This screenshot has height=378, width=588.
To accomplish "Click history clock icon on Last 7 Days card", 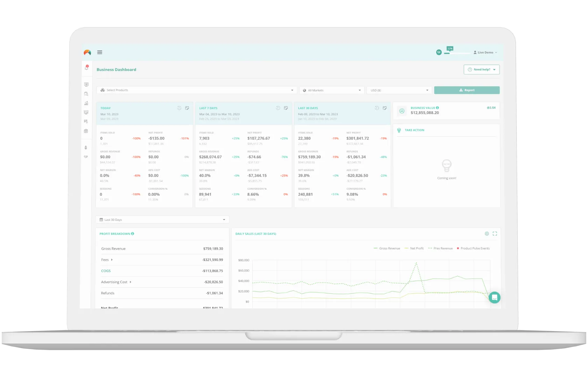I will tap(278, 108).
